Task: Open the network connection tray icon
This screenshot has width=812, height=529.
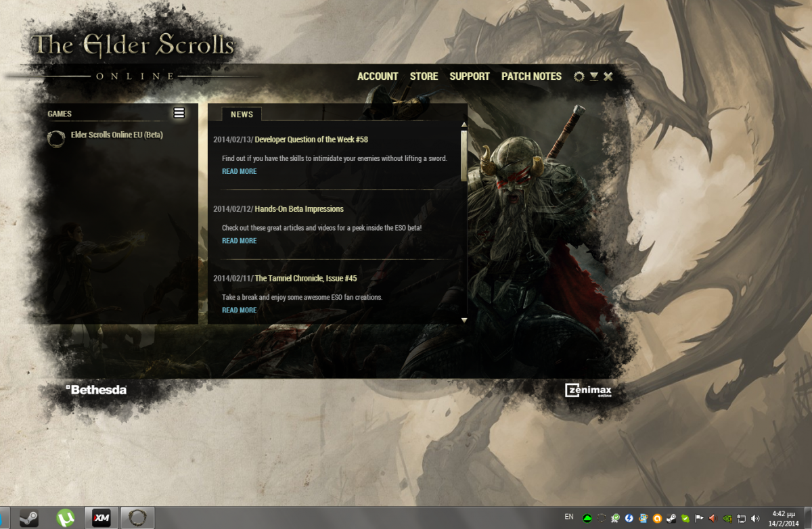Action: click(x=740, y=519)
